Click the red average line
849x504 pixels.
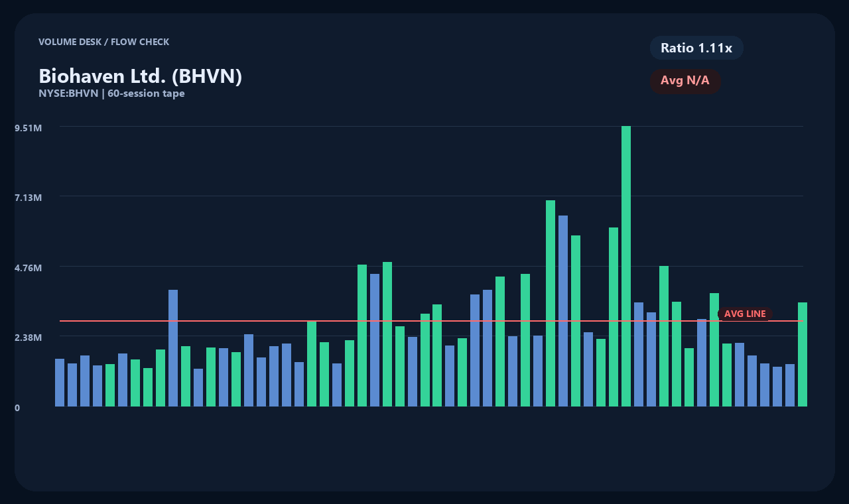point(431,321)
